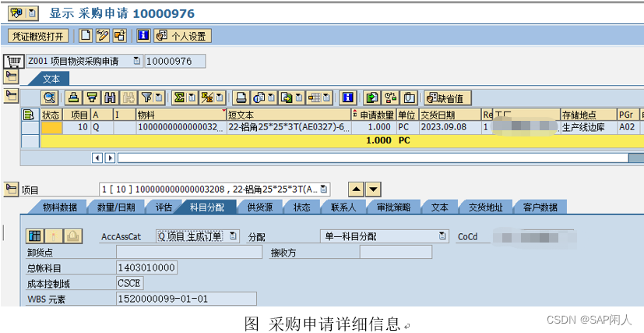This screenshot has height=333, width=644.
Task: Click the material cell 1000000000000032
Action: click(x=181, y=127)
